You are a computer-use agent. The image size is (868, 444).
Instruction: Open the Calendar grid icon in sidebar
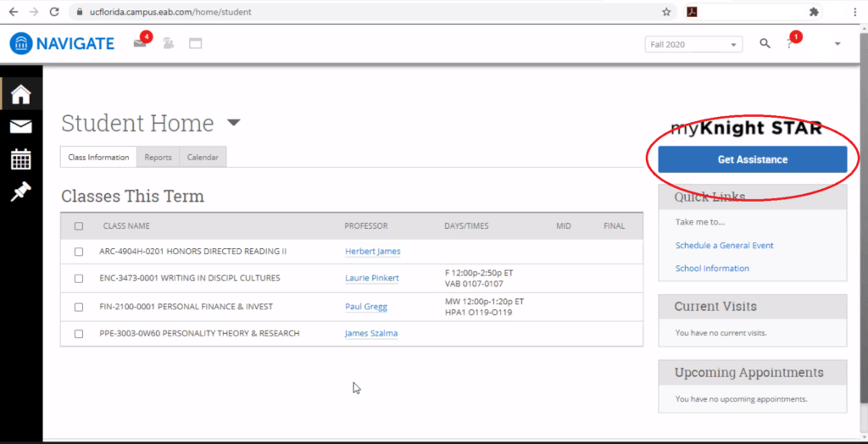point(21,159)
